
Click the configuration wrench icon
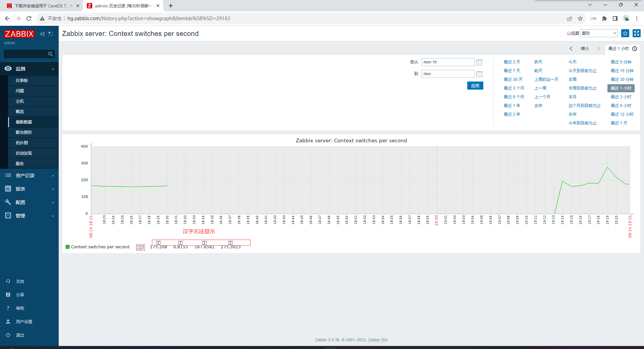[x=8, y=202]
